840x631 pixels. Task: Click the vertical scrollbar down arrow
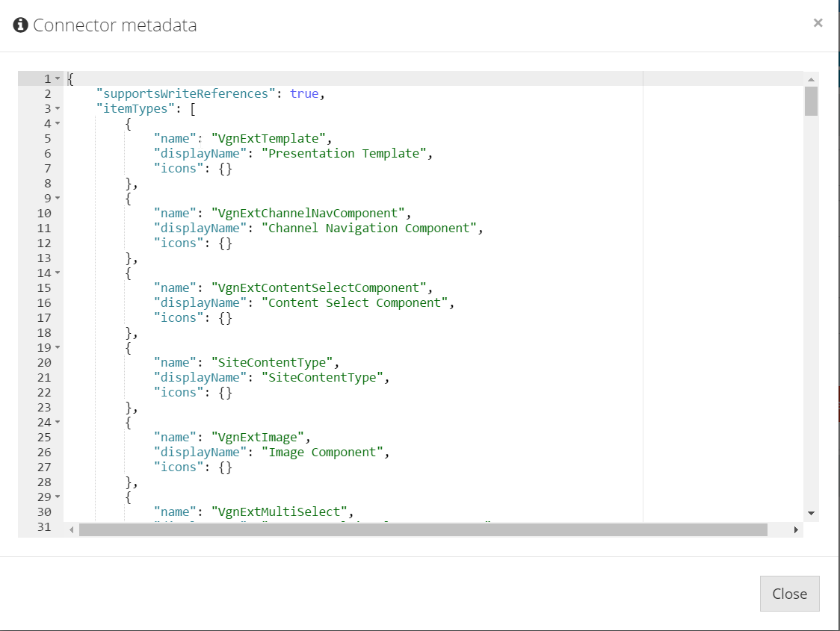811,513
